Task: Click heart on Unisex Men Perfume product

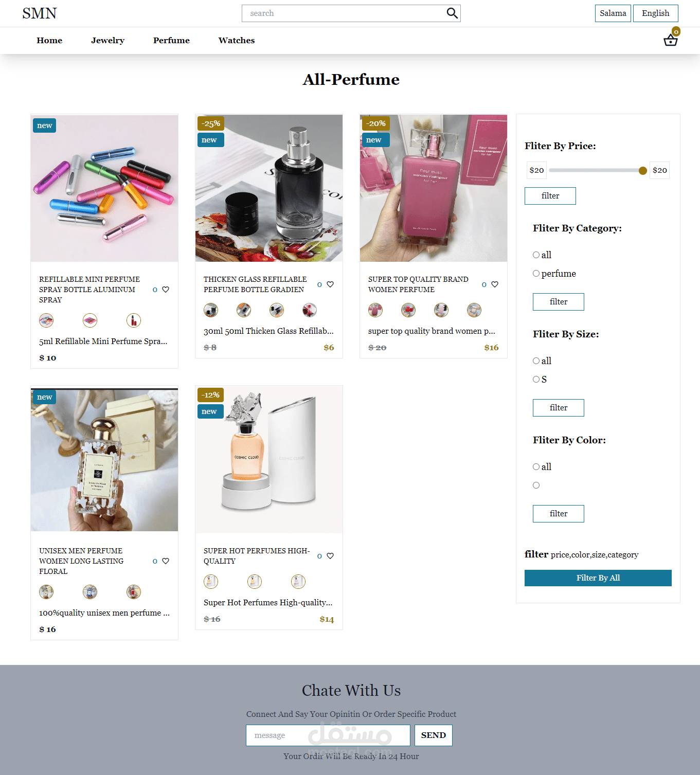Action: pos(166,561)
